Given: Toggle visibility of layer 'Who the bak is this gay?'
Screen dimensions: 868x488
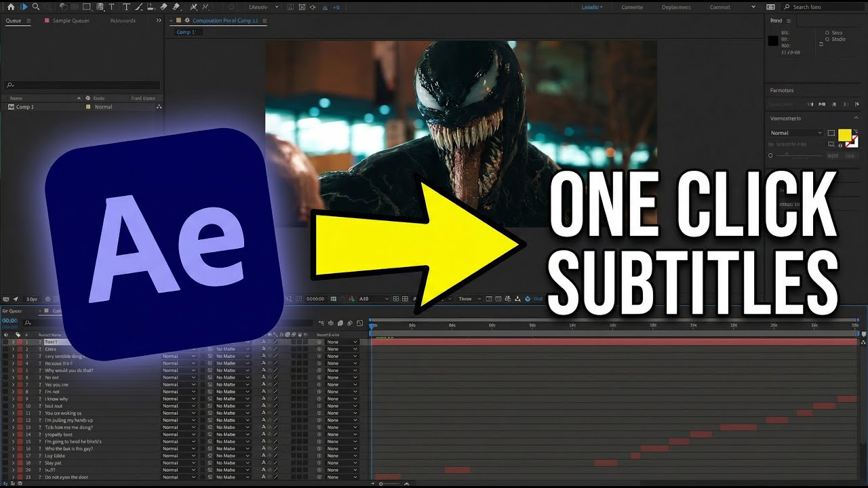Looking at the screenshot, I should 5,449.
